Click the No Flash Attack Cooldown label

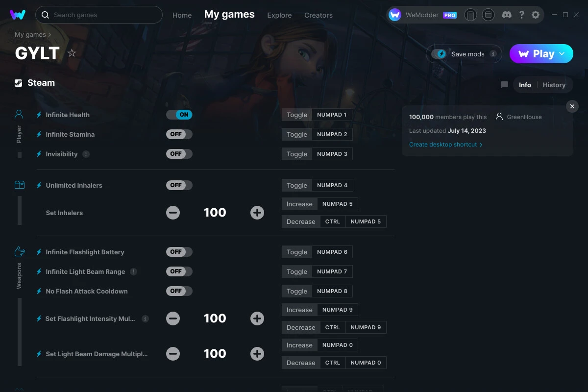point(87,291)
